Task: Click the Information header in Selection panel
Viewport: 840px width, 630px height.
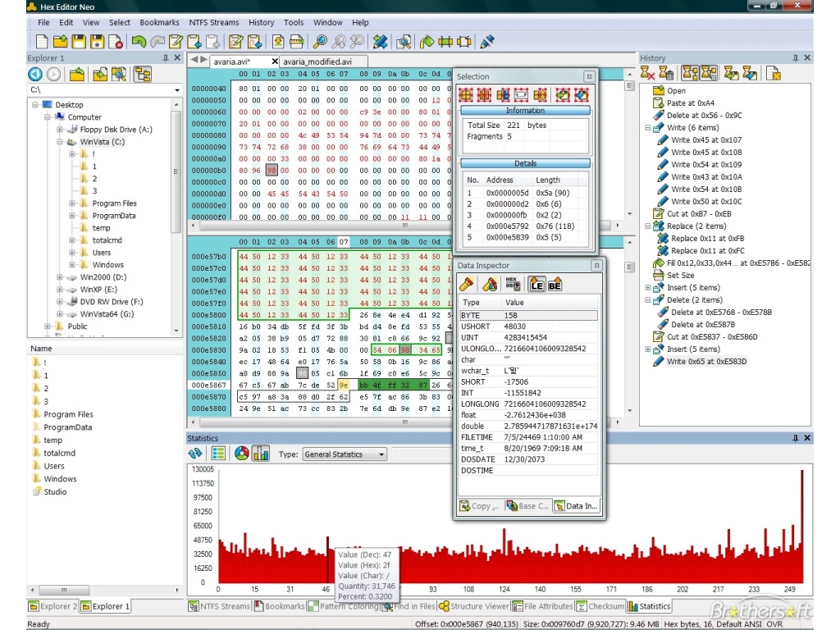Action: tap(525, 111)
